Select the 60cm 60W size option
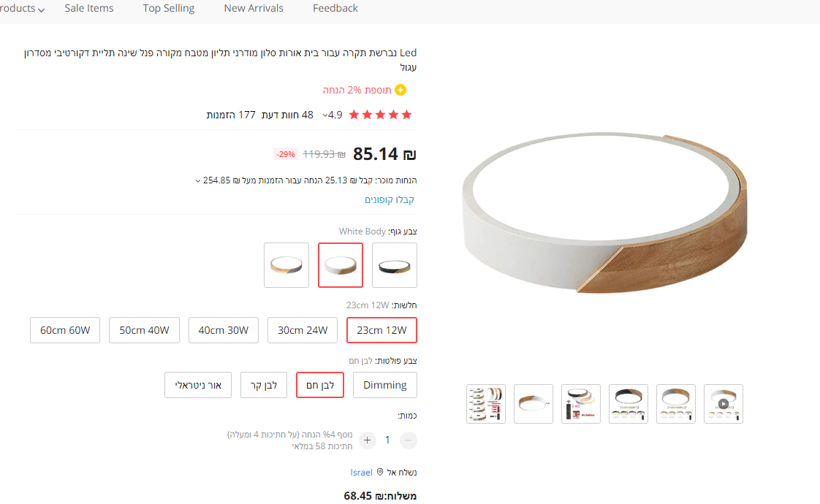Image resolution: width=820 pixels, height=504 pixels. tap(65, 330)
